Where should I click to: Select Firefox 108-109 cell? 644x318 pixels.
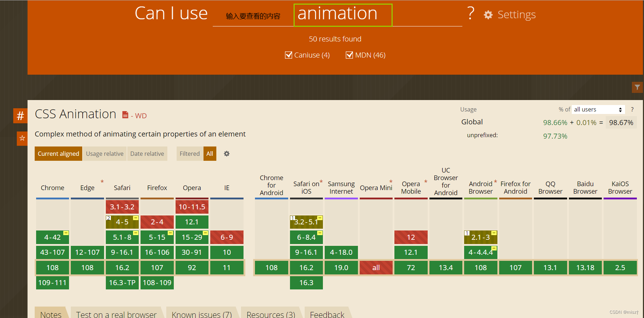pyautogui.click(x=157, y=283)
